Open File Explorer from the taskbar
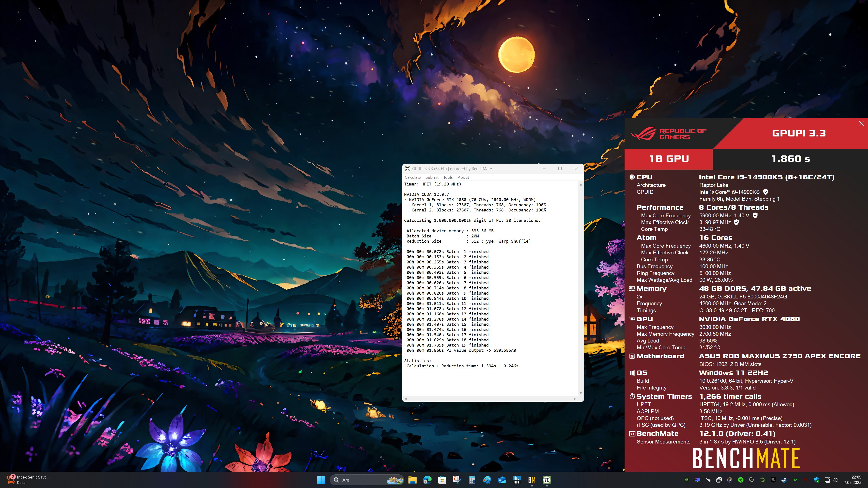 click(x=413, y=480)
